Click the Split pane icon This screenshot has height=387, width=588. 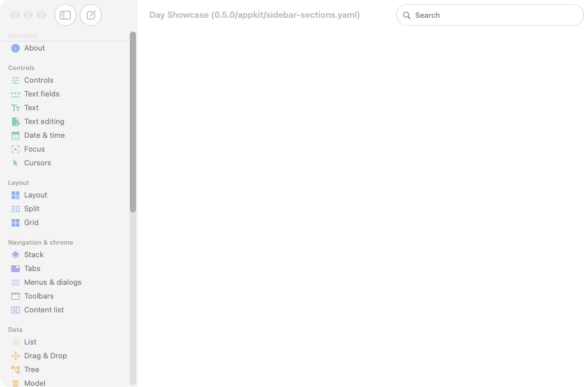point(16,209)
